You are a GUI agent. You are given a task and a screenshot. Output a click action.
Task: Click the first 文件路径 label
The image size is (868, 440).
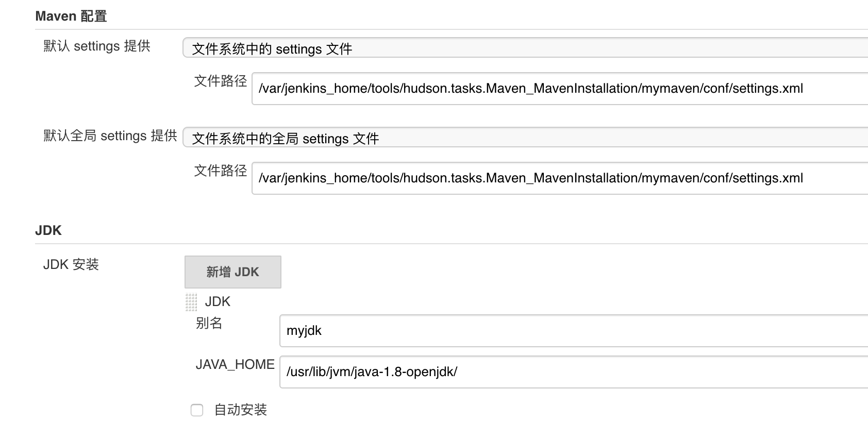click(221, 81)
